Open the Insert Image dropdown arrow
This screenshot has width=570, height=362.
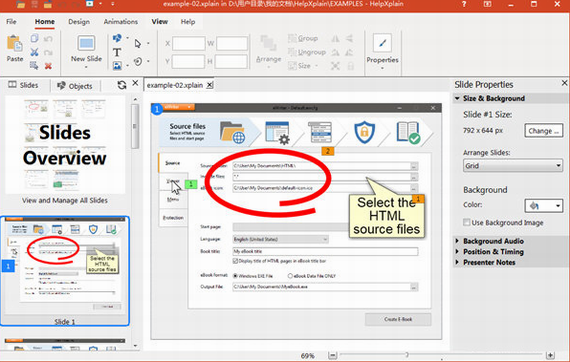click(x=127, y=66)
